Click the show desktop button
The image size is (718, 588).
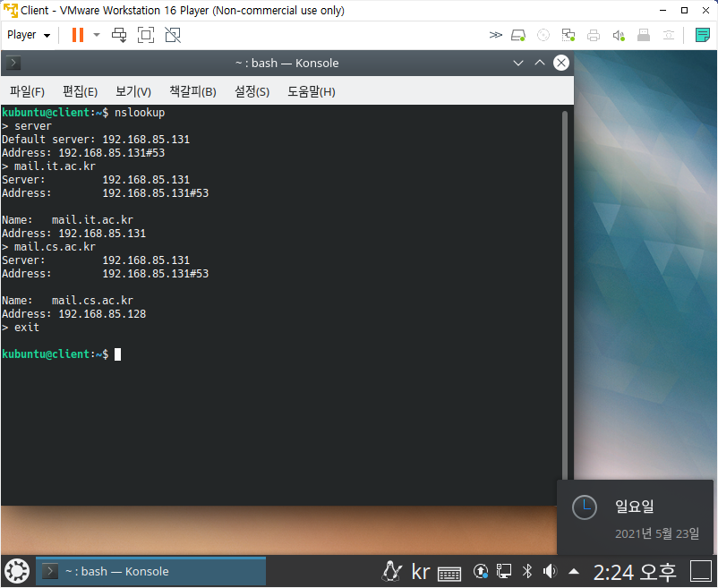pyautogui.click(x=701, y=572)
